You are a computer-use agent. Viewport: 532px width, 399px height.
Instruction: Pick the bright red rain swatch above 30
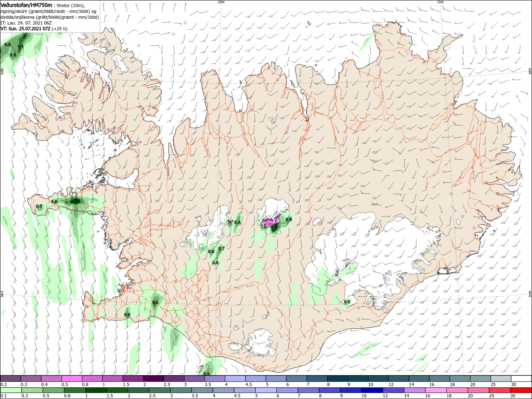coord(521,390)
